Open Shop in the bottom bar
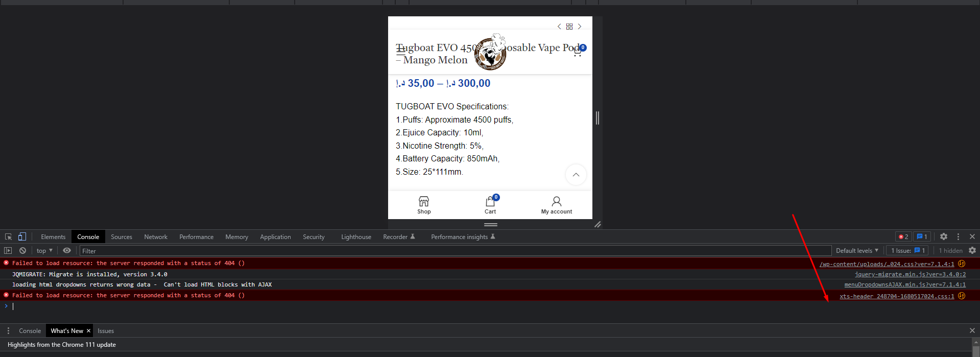The image size is (980, 357). (424, 205)
